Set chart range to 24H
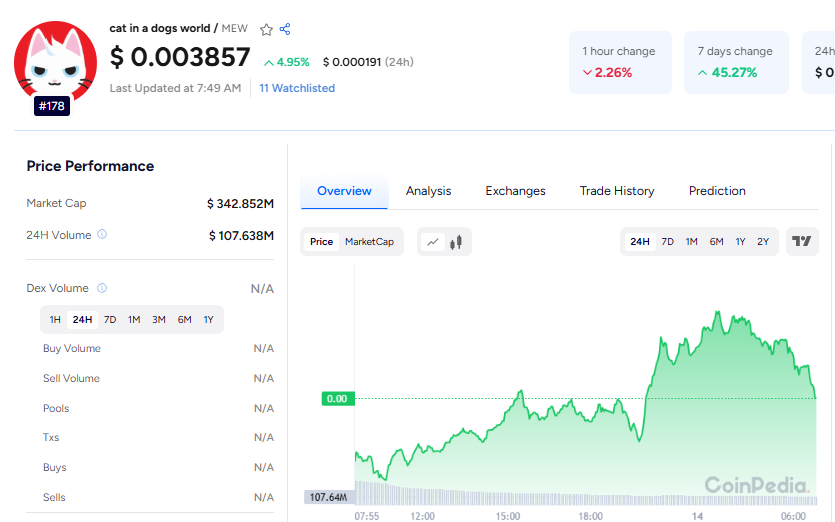This screenshot has width=835, height=522. pos(640,242)
